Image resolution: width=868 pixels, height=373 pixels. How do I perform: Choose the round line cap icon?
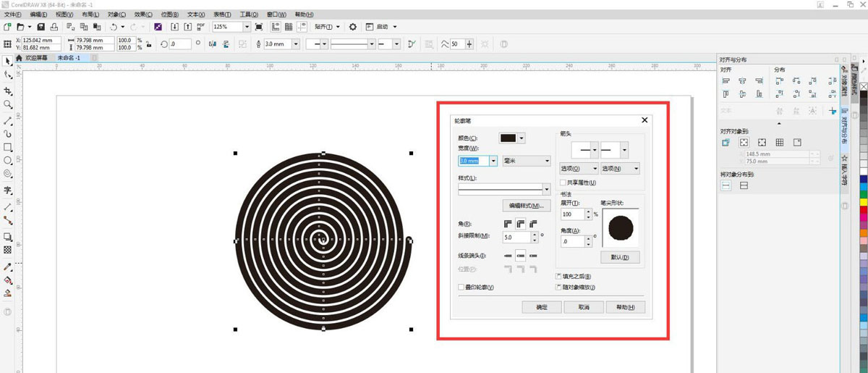click(520, 256)
